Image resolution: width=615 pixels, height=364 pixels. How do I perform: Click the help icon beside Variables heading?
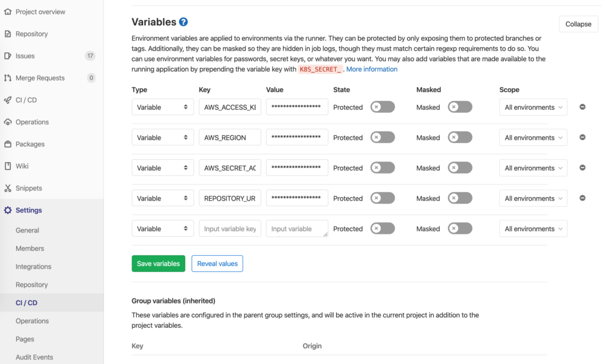184,22
